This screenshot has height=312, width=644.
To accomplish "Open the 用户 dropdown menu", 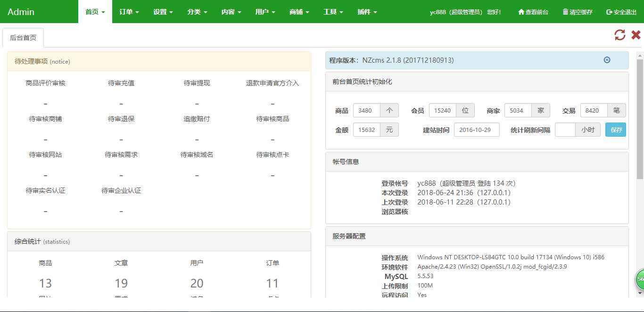I will click(265, 12).
